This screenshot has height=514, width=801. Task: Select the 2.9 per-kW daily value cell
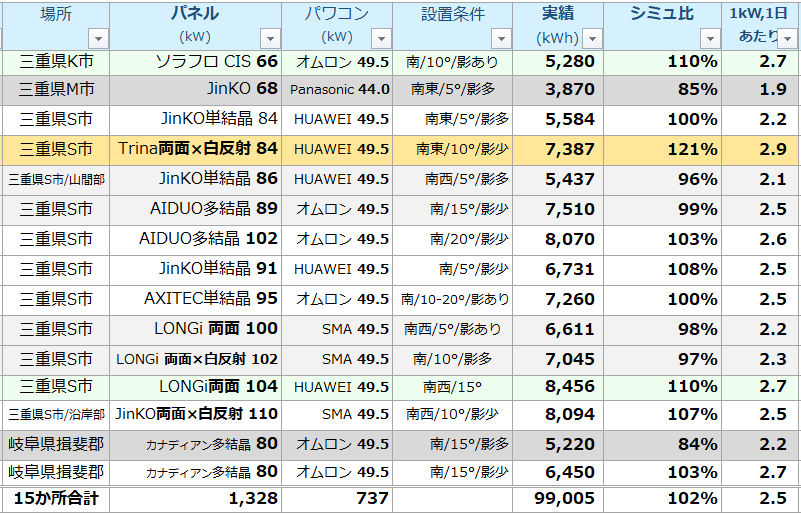click(x=761, y=150)
